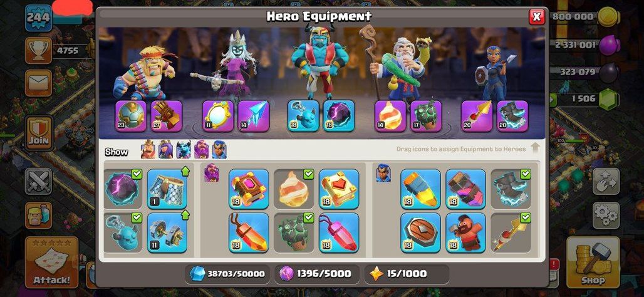This screenshot has width=644, height=297.
Task: Open the Shop menu
Action: [x=593, y=262]
